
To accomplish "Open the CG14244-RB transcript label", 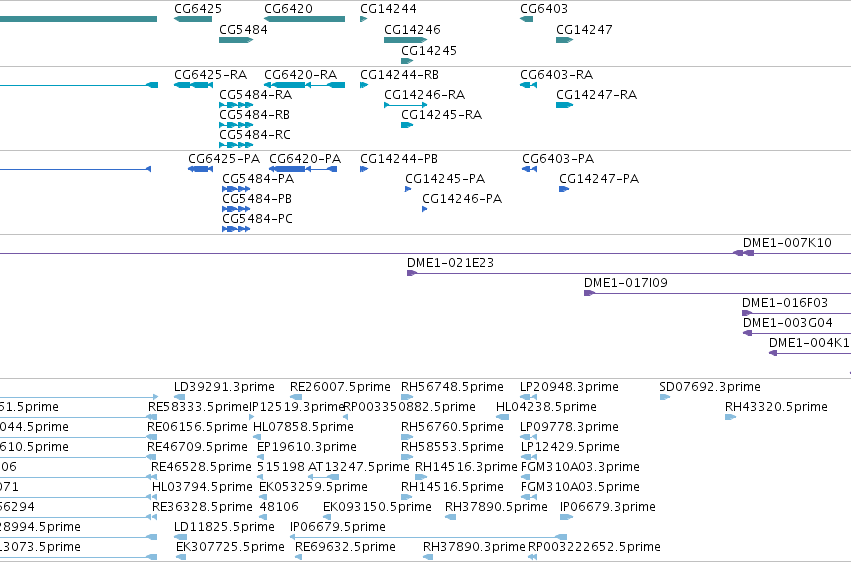I will click(x=399, y=75).
